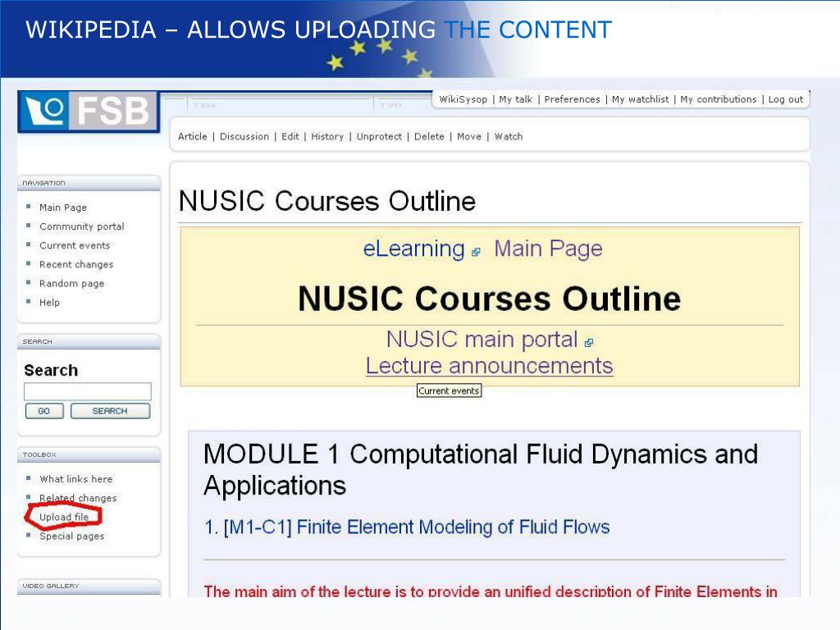Open M1-C1 Finite Element Modeling link
The height and width of the screenshot is (630, 840).
[x=407, y=527]
